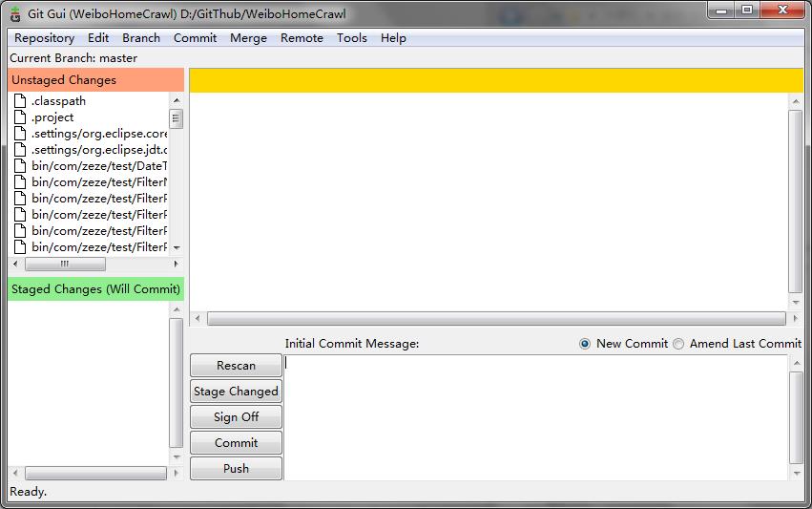Click staged list scroll down arrow
The width and height of the screenshot is (812, 509).
(177, 456)
